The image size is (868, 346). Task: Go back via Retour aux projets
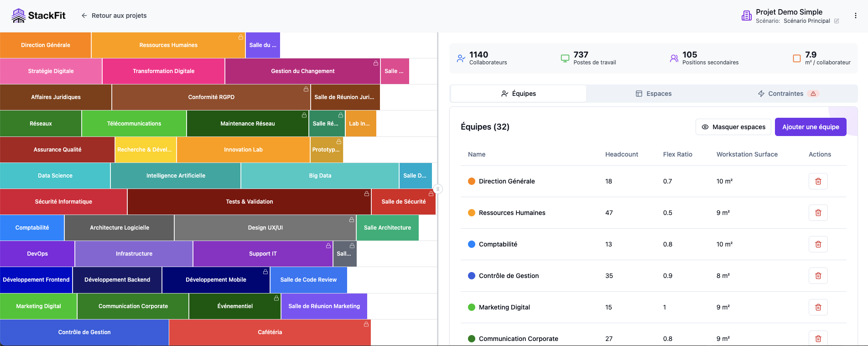(x=114, y=16)
